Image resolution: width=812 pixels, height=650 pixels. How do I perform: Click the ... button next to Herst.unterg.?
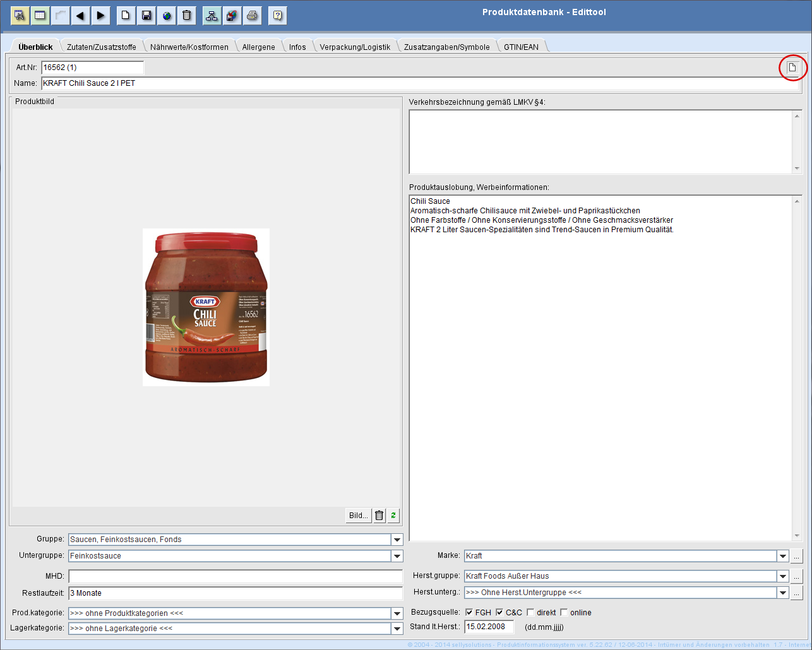click(797, 593)
